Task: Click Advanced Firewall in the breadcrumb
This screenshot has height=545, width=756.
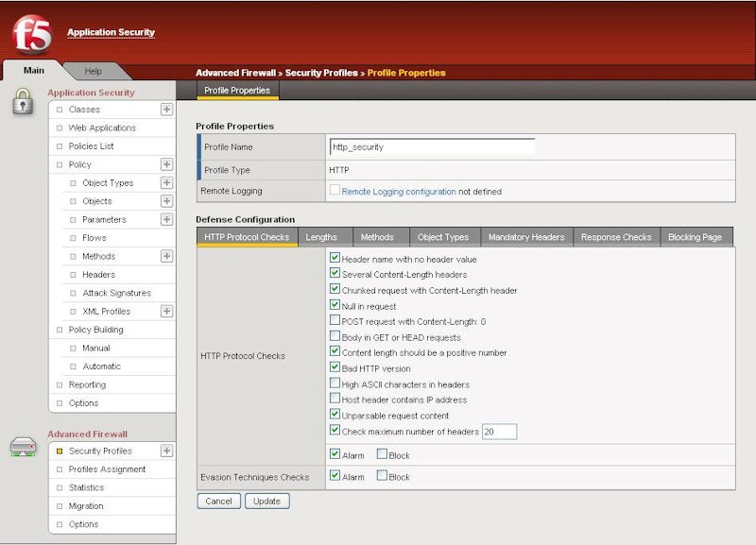Action: (235, 73)
